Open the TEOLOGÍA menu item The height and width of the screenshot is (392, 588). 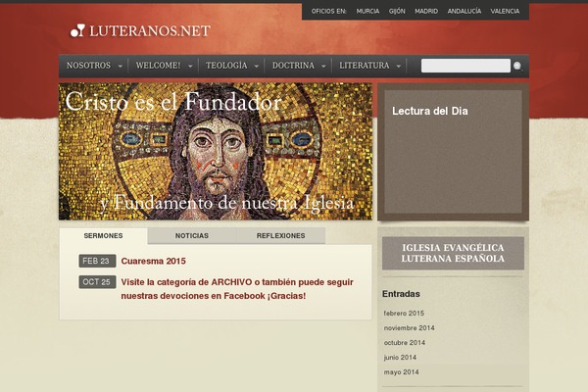point(226,66)
